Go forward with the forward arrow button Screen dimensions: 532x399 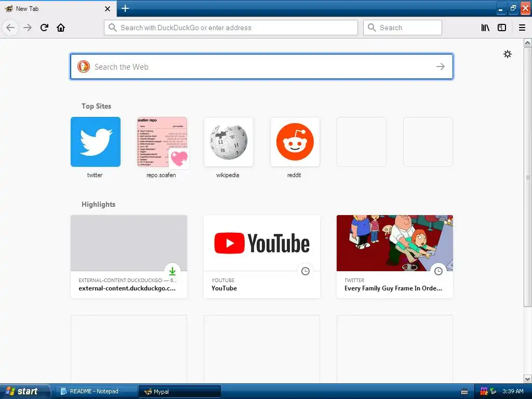pos(28,28)
